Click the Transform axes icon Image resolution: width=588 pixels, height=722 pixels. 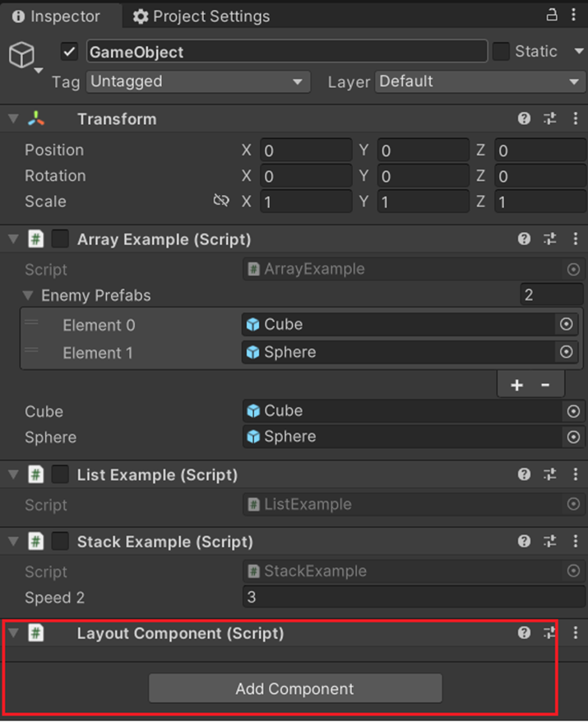(x=36, y=118)
